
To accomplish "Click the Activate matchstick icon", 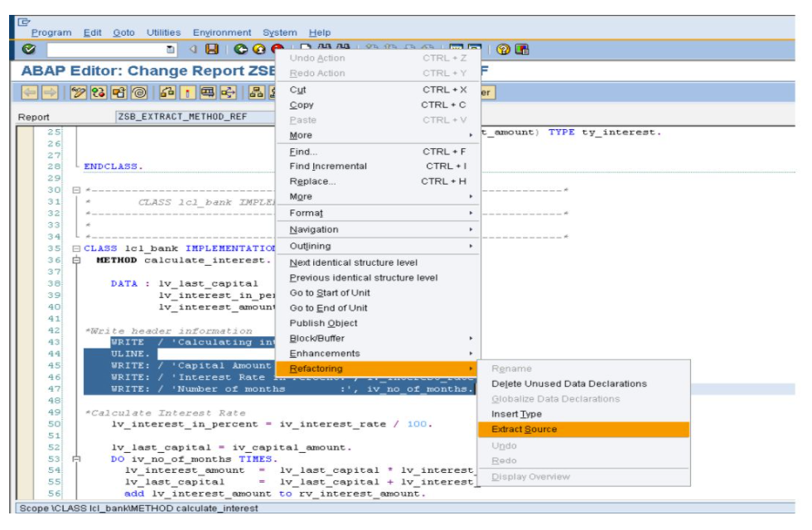I will (x=187, y=93).
